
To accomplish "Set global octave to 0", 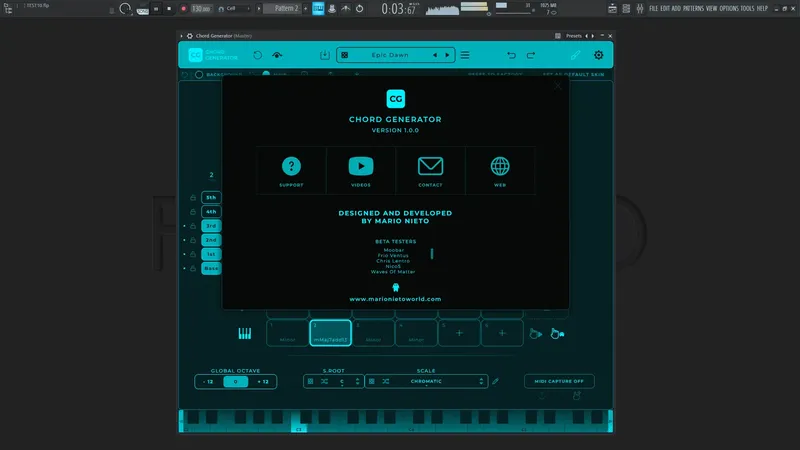I will (x=236, y=382).
